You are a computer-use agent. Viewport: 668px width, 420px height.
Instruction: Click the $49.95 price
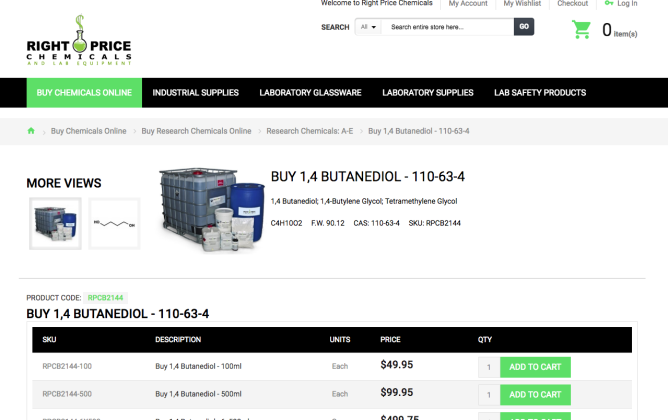(x=397, y=365)
